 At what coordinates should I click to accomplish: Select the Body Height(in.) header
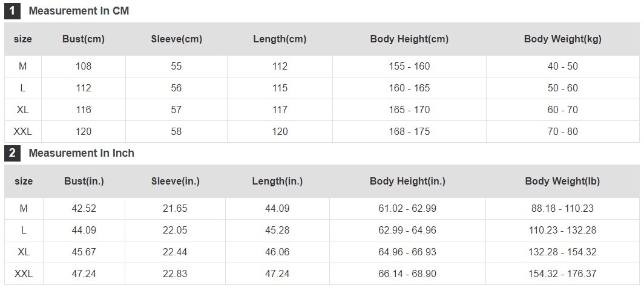(x=407, y=182)
